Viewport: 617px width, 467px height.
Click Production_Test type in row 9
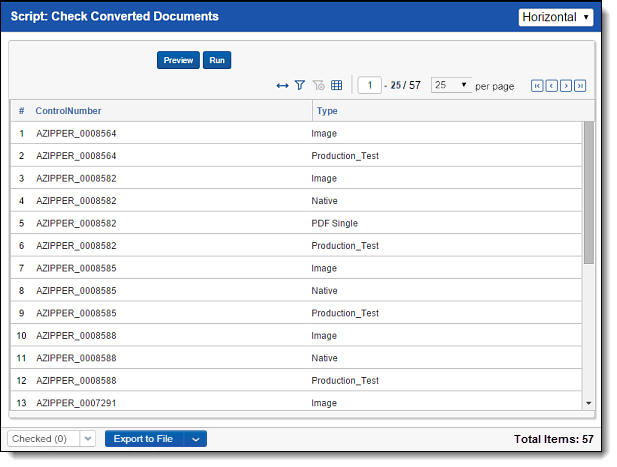tap(345, 313)
